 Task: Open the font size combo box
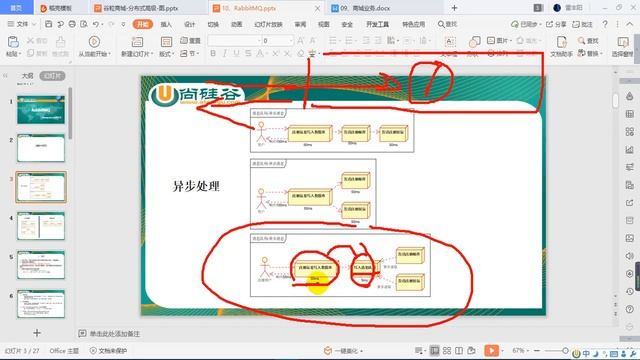278,40
